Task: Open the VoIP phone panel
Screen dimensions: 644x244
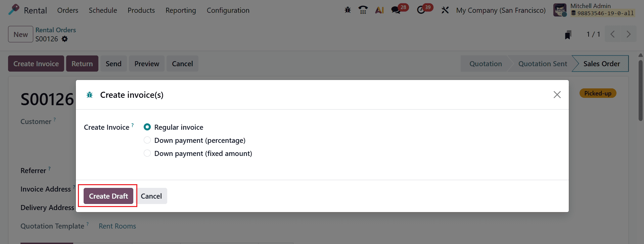Action: pos(363,10)
